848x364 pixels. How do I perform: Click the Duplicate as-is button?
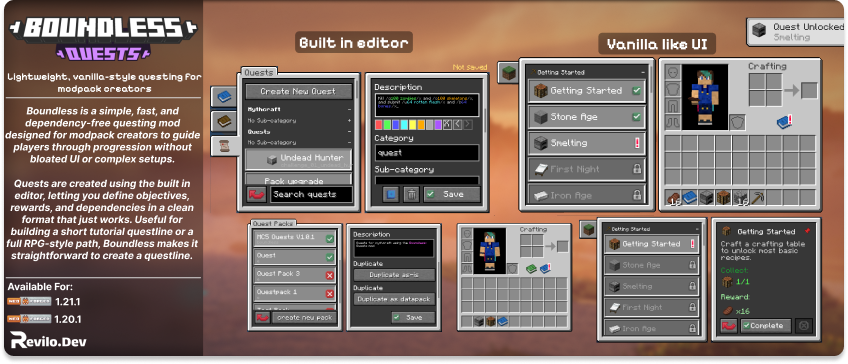tap(394, 275)
